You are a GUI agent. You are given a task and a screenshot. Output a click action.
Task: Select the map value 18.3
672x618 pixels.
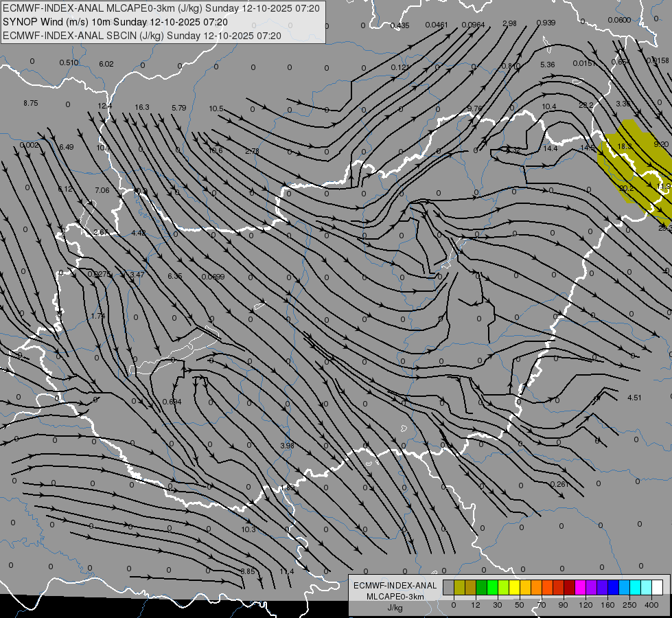[x=625, y=146]
